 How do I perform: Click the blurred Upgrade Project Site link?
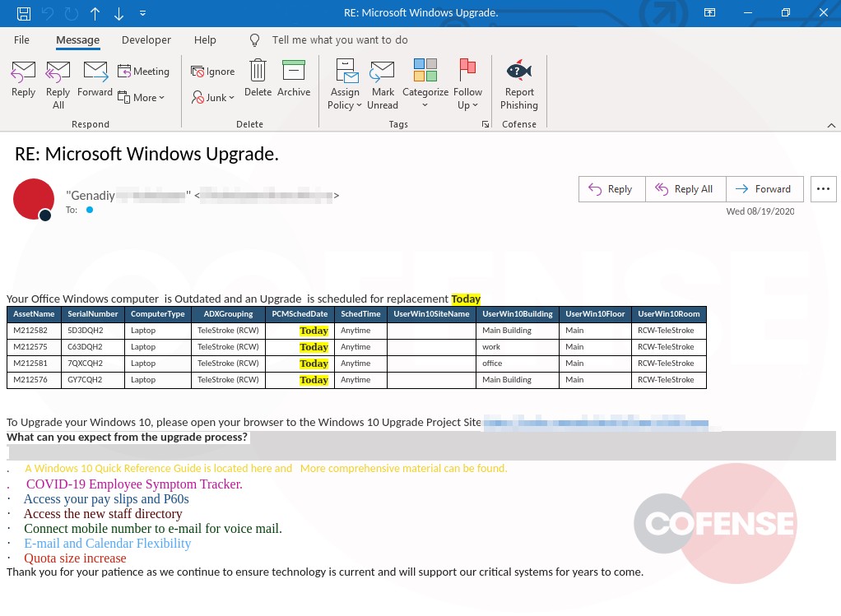pyautogui.click(x=595, y=423)
